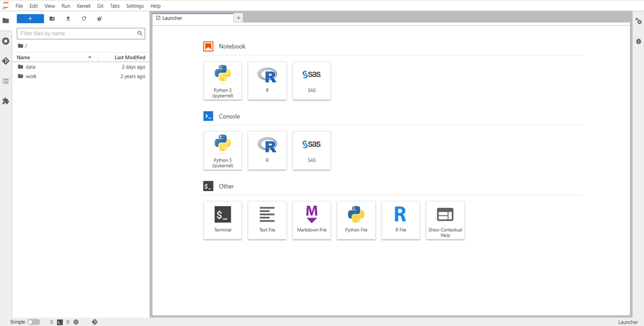Image resolution: width=644 pixels, height=326 pixels.
Task: Create a new Python File
Action: point(356,221)
